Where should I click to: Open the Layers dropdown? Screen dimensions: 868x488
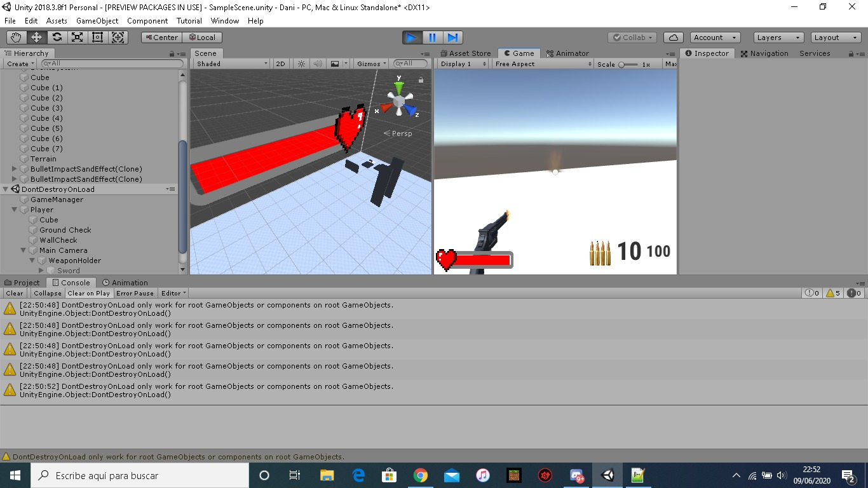(x=778, y=37)
